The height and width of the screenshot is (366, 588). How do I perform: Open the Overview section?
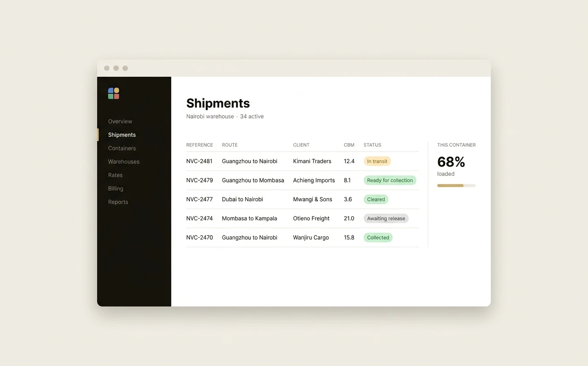(x=120, y=121)
